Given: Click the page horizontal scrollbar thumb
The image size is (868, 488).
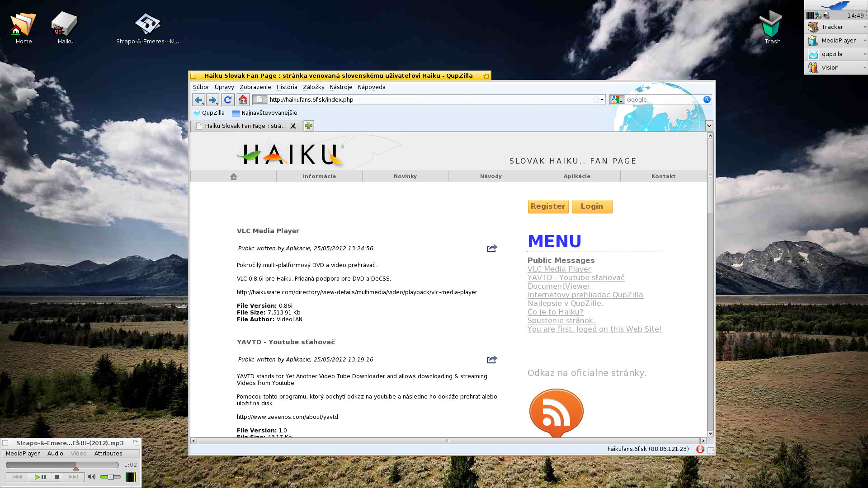Looking at the screenshot, I should coord(448,441).
